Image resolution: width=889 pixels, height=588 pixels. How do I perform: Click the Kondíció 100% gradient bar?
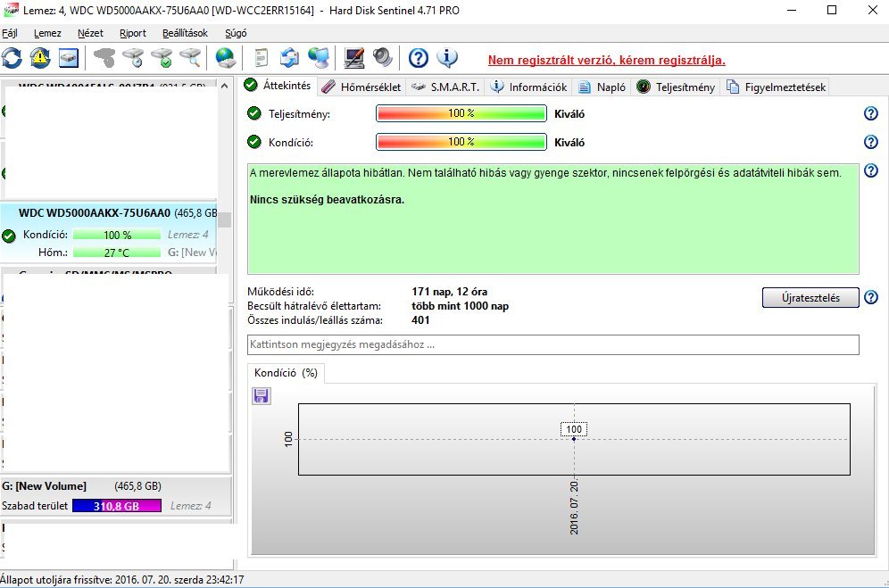[461, 142]
